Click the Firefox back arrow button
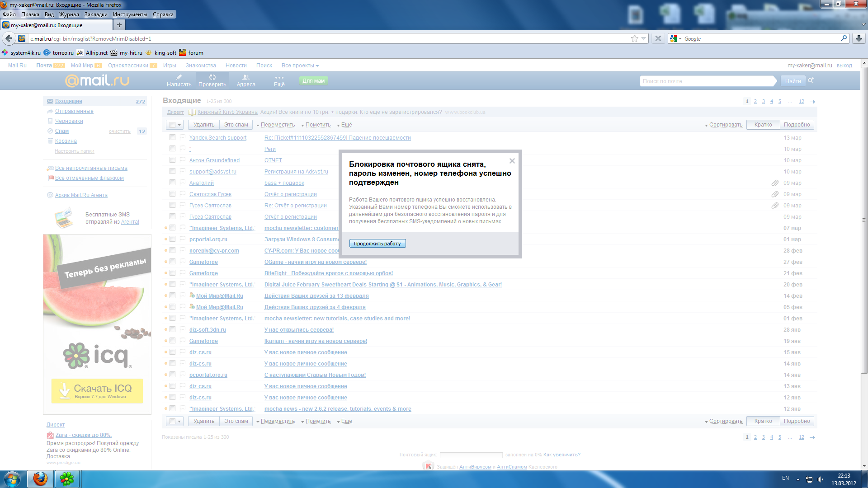Screen dimensions: 868x488 tap(9, 38)
